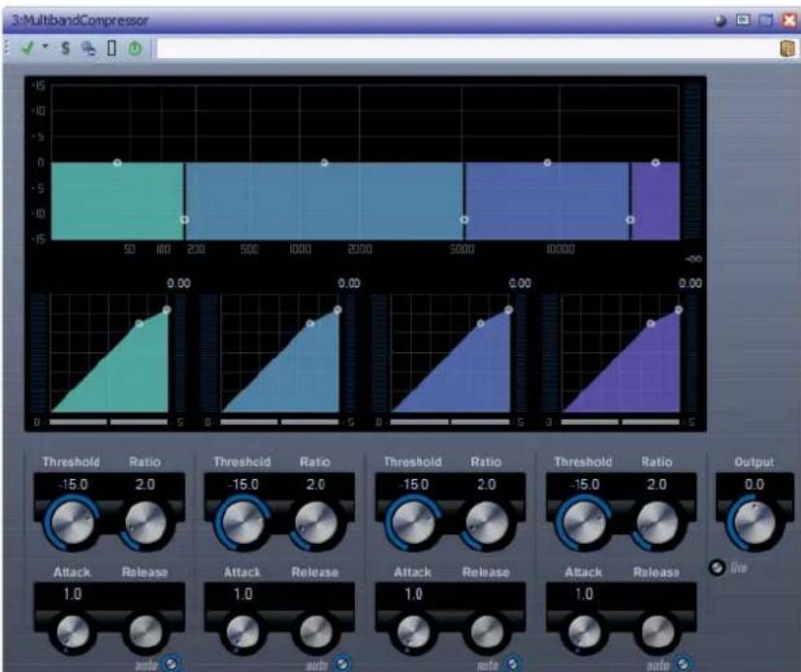
Task: Click the Output knob
Action: pyautogui.click(x=754, y=523)
